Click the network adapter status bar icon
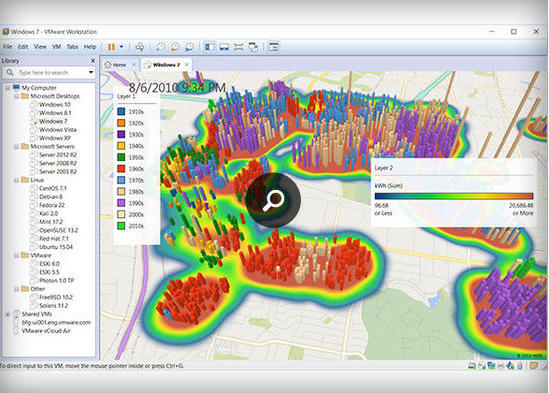Viewport: 549px width, 393px height. (x=491, y=366)
